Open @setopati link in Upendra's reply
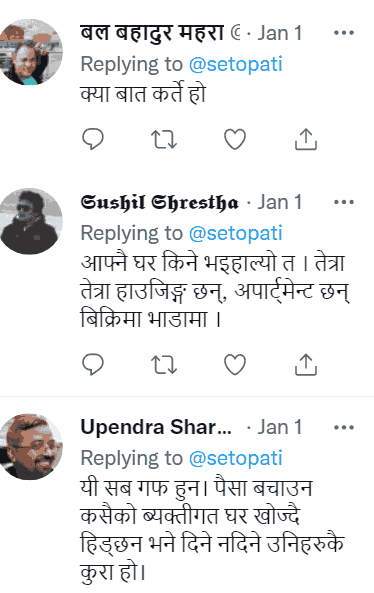 click(x=235, y=458)
